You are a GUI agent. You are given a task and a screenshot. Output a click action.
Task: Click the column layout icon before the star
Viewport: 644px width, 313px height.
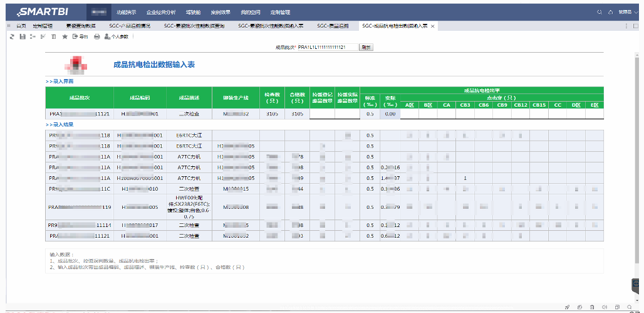coord(54,36)
